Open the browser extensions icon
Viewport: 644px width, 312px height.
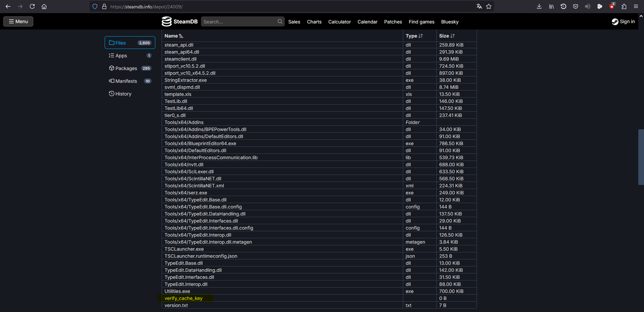click(624, 6)
